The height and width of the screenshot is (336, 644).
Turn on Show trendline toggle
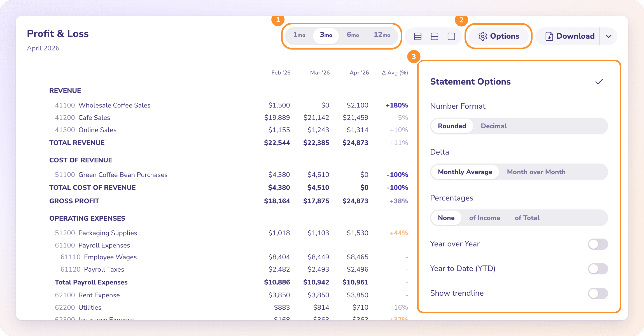(598, 293)
